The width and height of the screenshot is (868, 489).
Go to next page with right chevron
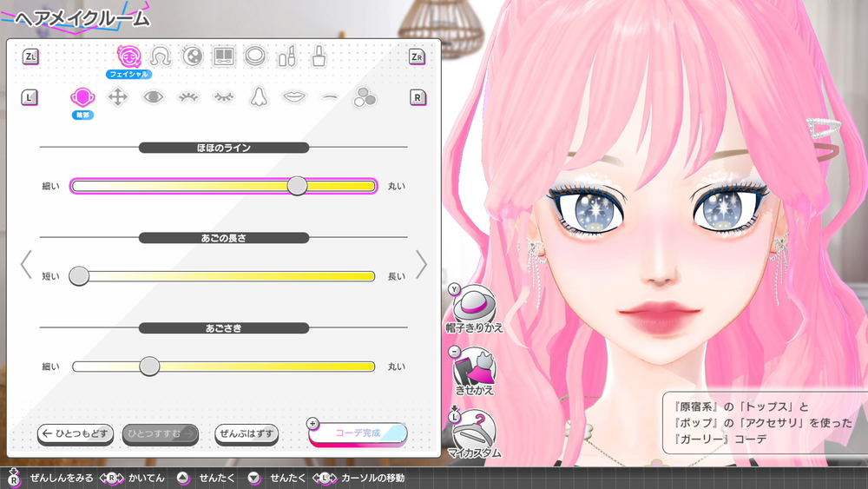click(422, 264)
